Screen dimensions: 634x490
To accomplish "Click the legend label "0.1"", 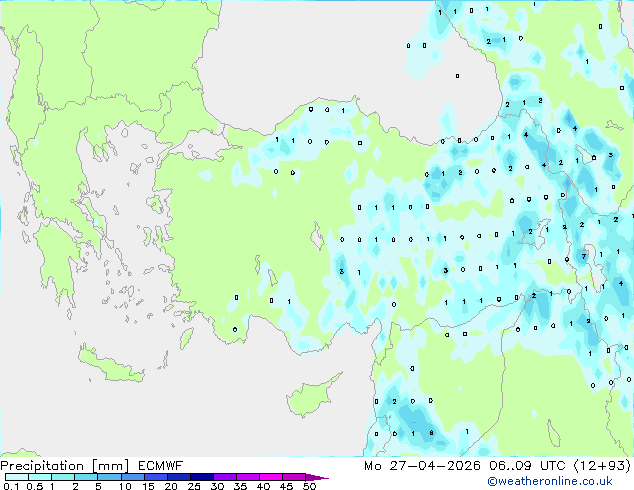I will (x=11, y=486).
